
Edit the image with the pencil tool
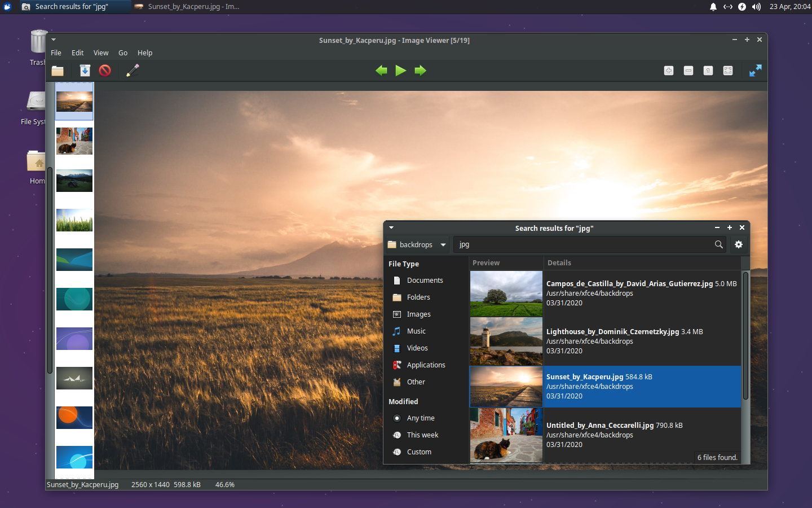(x=133, y=71)
